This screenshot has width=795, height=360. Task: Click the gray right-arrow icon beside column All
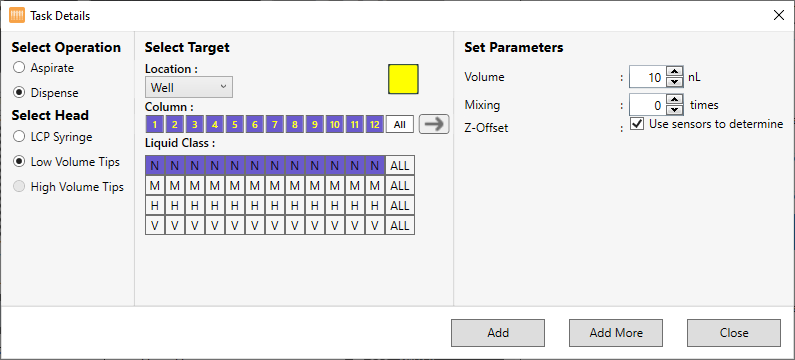point(434,124)
